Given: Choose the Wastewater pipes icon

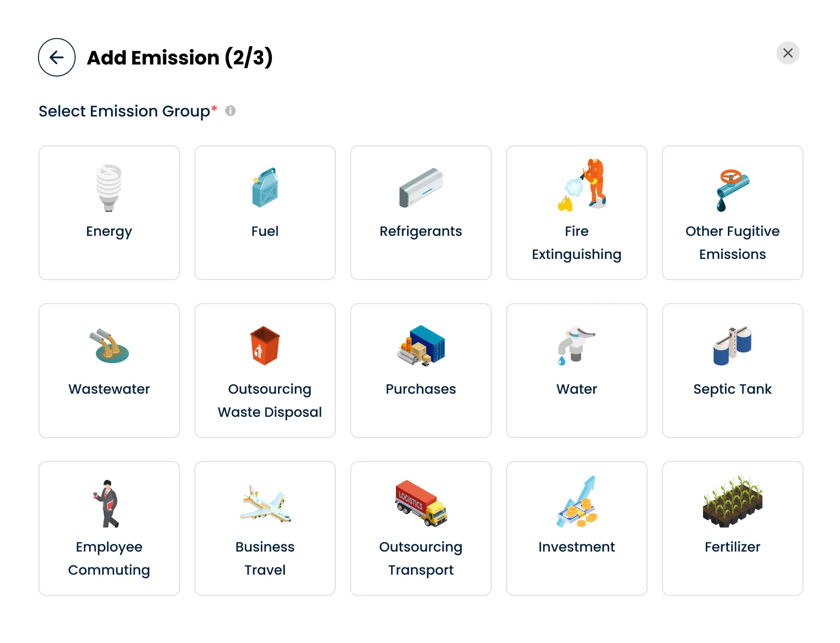Looking at the screenshot, I should (109, 346).
